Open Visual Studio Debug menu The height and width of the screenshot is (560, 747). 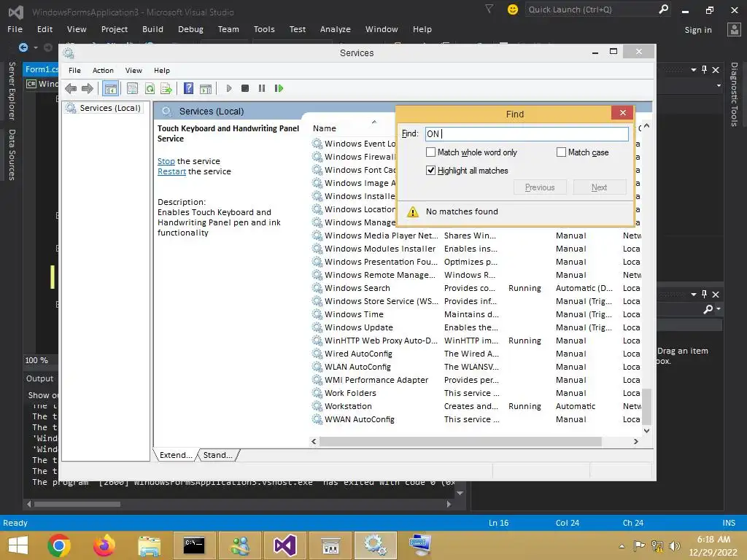pyautogui.click(x=190, y=29)
